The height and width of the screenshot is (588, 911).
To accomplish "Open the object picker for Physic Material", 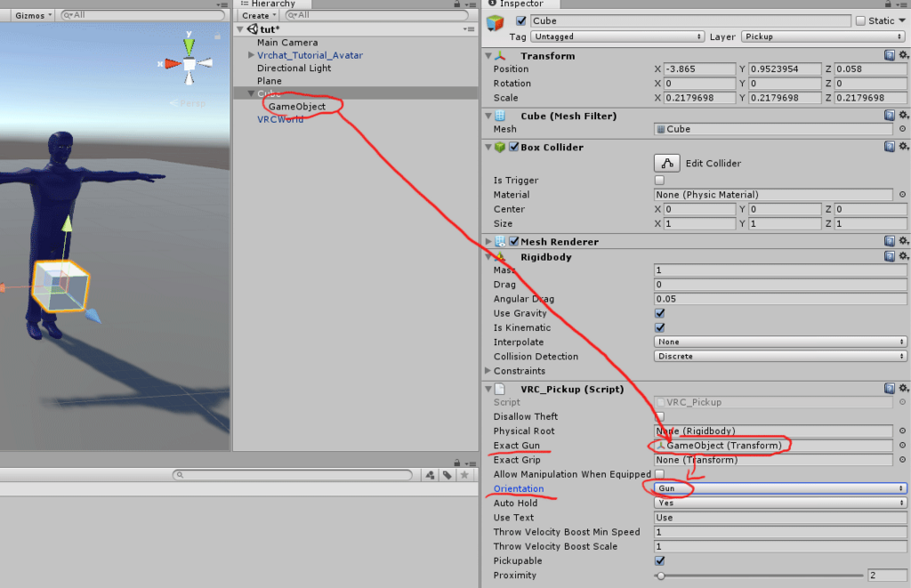I will pos(902,195).
